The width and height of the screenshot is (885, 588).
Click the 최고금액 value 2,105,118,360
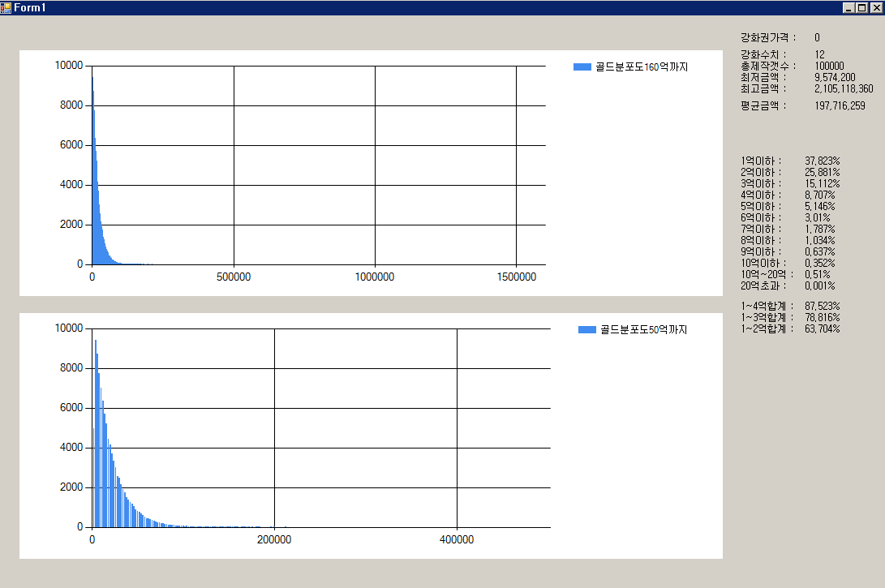844,89
